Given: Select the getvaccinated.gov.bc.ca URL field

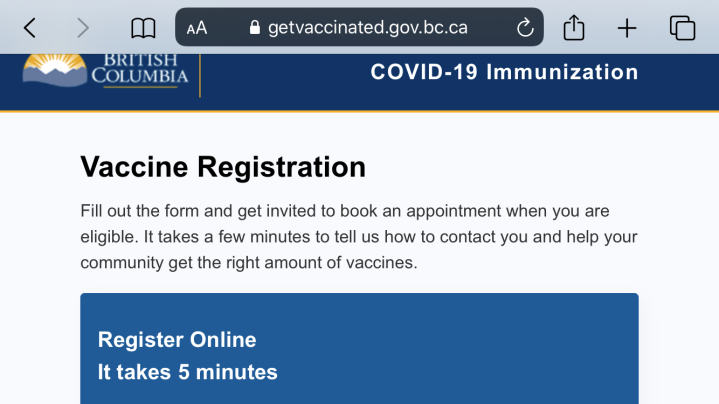Looking at the screenshot, I should coord(367,28).
